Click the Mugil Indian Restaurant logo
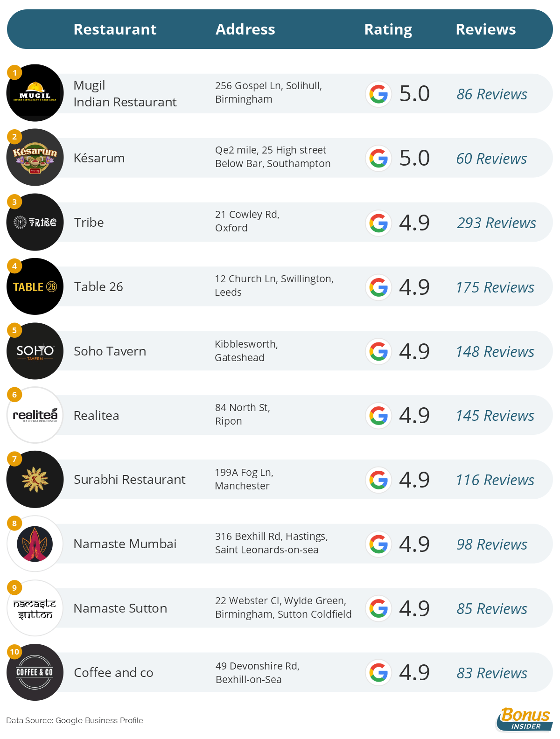Screen dimensions: 560x739 [x=35, y=93]
